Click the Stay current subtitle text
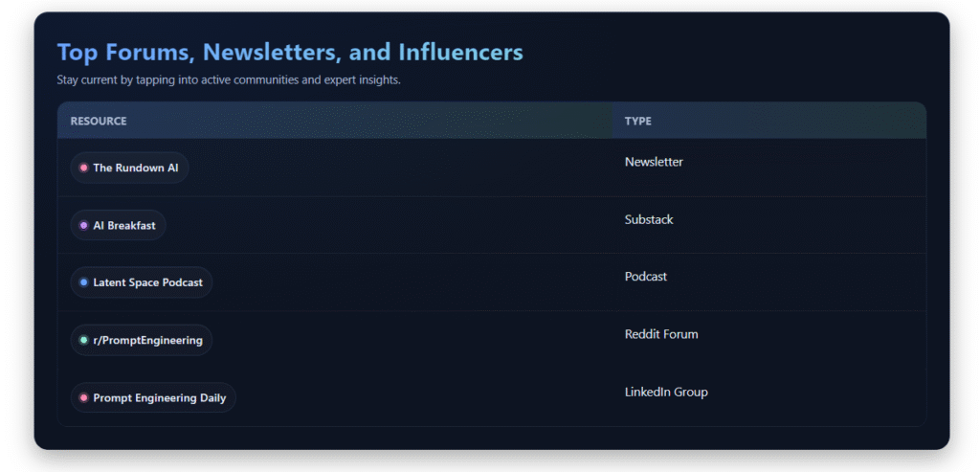The image size is (980, 472). pos(229,80)
